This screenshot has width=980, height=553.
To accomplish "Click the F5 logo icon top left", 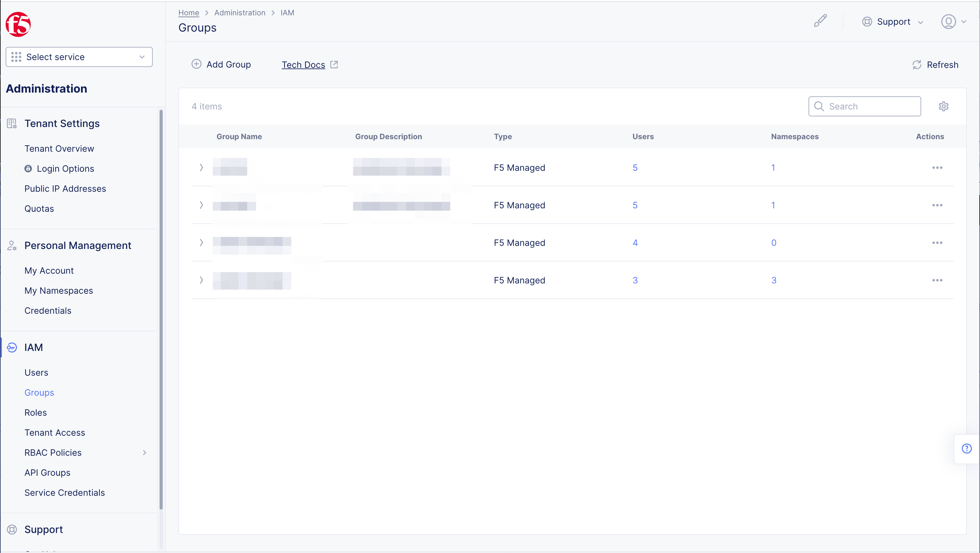I will coord(18,24).
